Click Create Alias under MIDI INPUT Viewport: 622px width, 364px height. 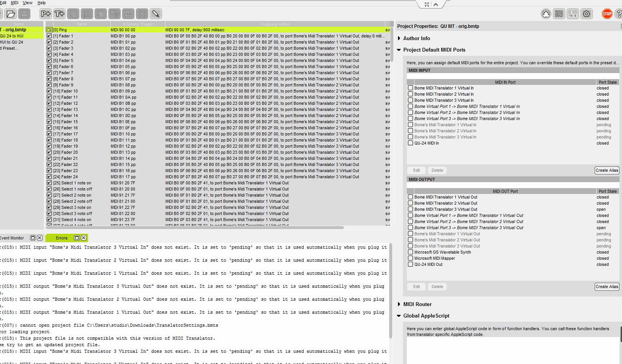[607, 170]
